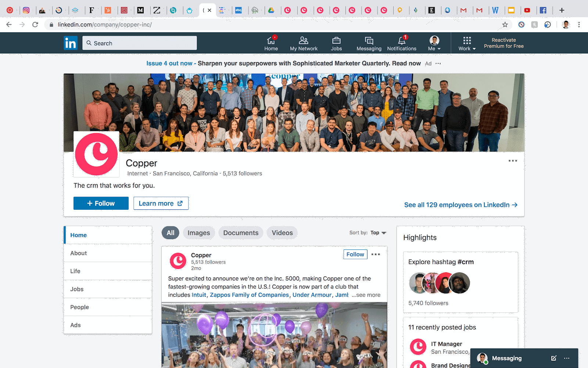588x368 pixels.
Task: Click the #crm hashtag
Action: (x=465, y=262)
